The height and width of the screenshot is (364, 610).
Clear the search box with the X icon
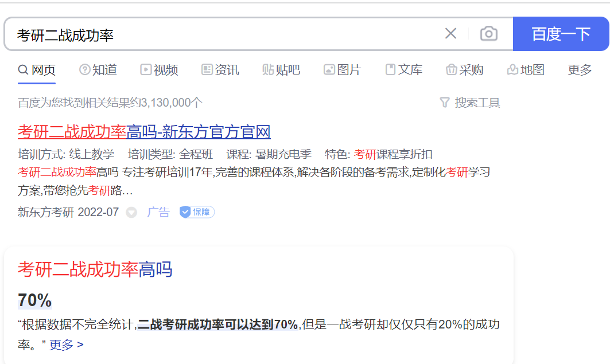(x=450, y=33)
